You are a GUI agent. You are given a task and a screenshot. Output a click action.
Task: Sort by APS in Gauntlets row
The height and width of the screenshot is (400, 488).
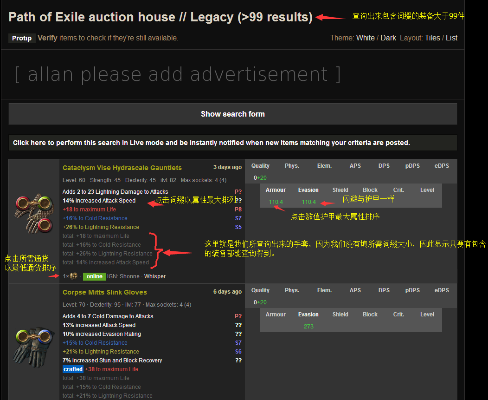355,166
